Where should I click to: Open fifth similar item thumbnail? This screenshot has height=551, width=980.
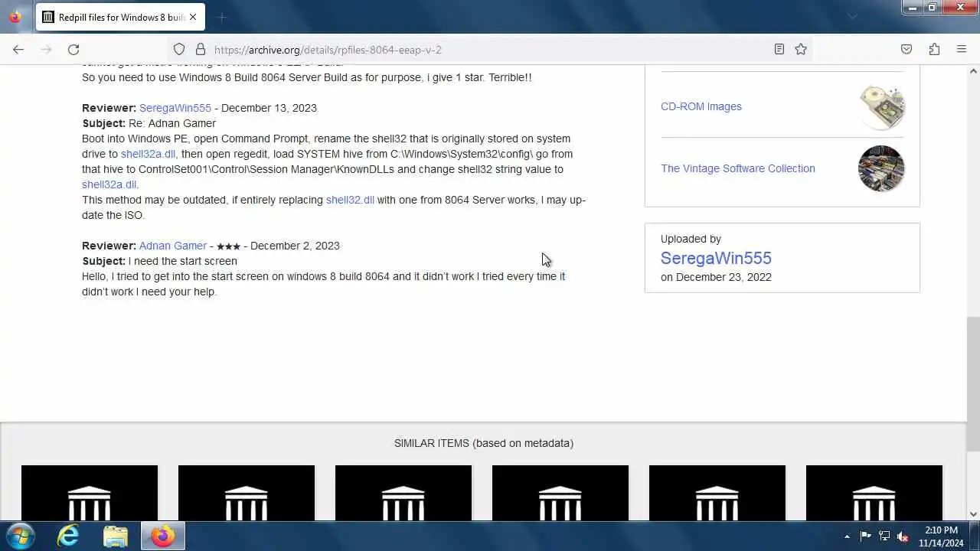point(717,493)
